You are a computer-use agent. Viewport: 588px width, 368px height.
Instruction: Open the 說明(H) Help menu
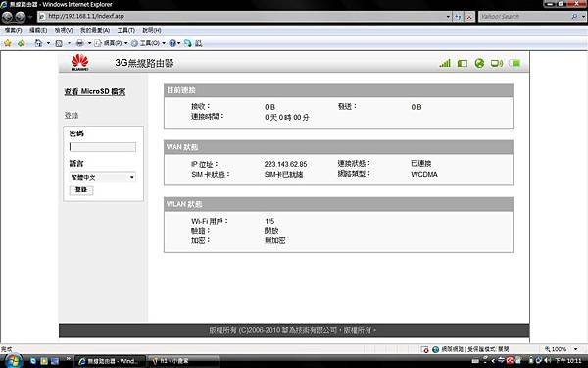coord(152,30)
